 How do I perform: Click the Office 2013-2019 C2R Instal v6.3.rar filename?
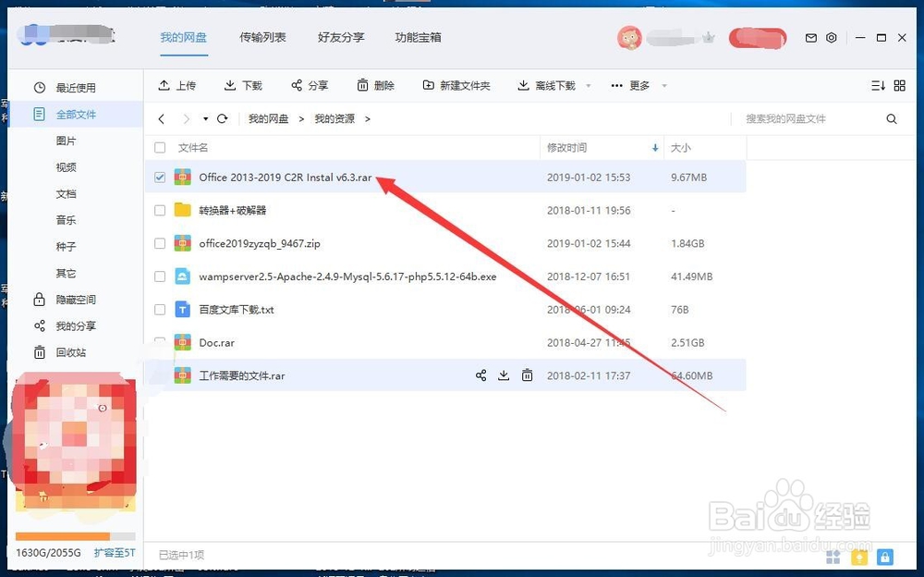[286, 177]
